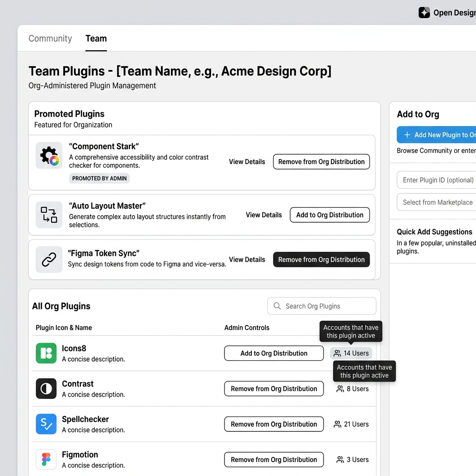Click Add New Plugin to Org button
Viewport: 476px width, 476px height.
[436, 135]
